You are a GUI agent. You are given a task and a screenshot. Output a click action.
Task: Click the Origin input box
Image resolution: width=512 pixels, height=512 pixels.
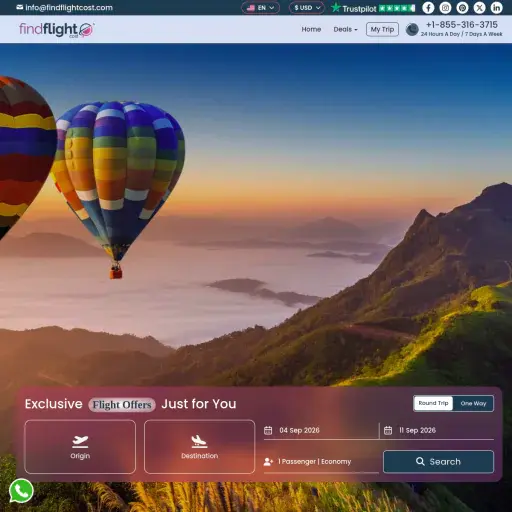point(80,447)
